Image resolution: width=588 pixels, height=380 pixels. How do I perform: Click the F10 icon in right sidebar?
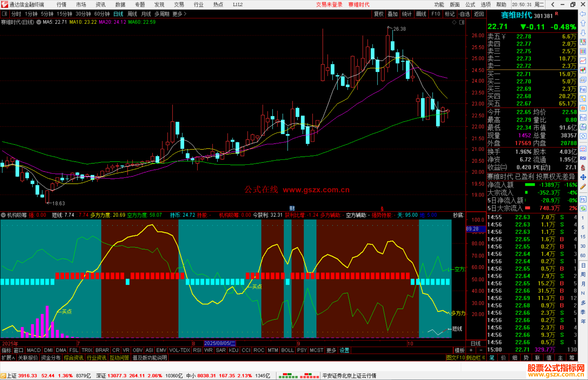[x=583, y=89]
